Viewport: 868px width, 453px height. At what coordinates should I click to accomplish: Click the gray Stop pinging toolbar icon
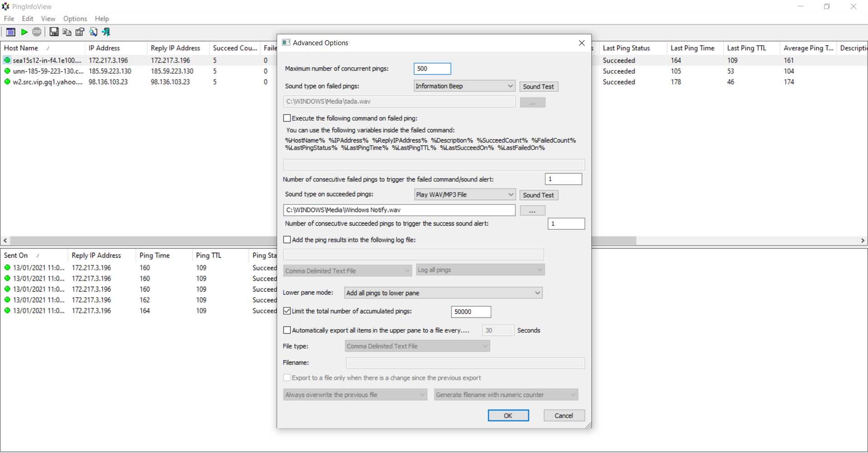click(x=37, y=32)
